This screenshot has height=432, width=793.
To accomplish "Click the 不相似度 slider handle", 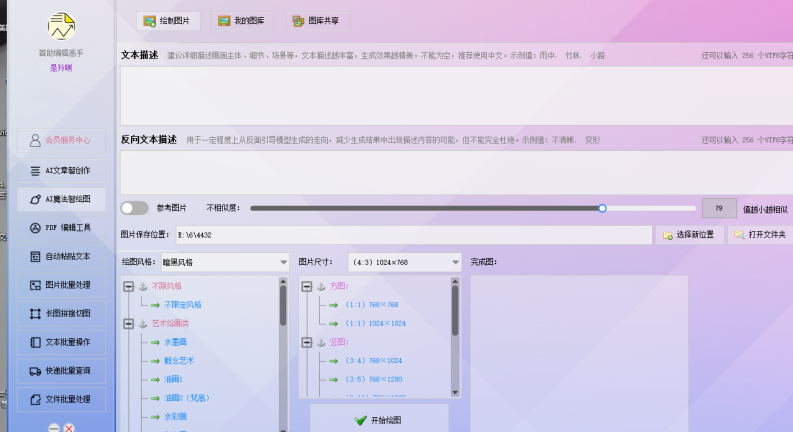I will click(602, 208).
